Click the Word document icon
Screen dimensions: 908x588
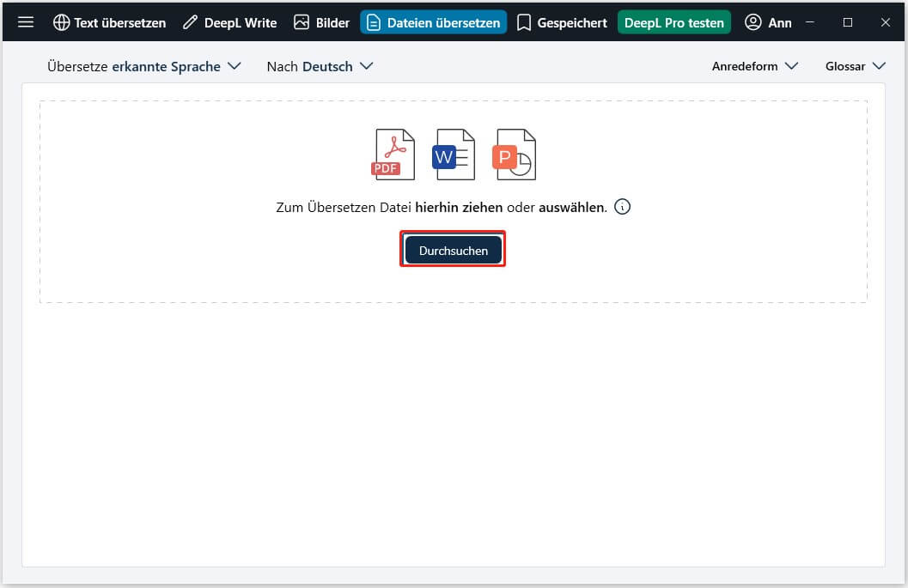click(454, 155)
